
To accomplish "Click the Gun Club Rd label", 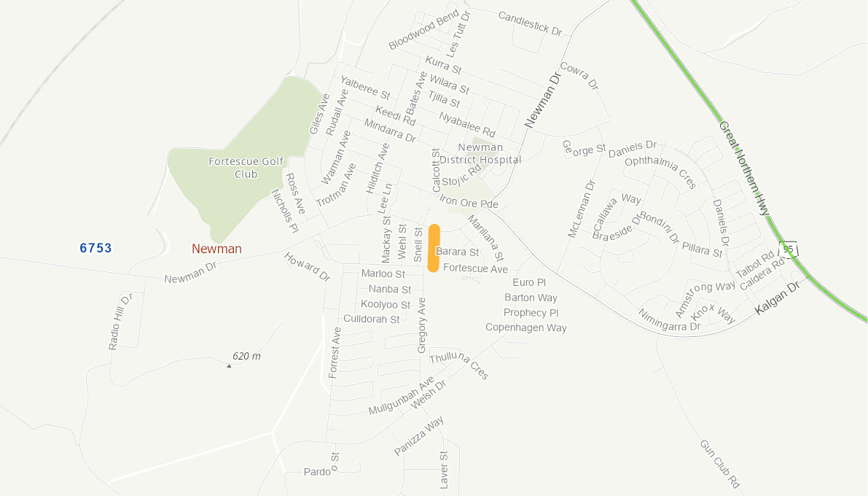I will click(x=719, y=464).
